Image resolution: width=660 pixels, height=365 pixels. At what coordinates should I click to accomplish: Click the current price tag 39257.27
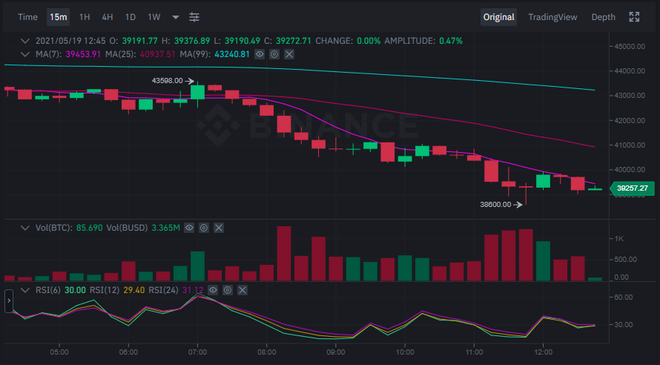click(x=632, y=188)
